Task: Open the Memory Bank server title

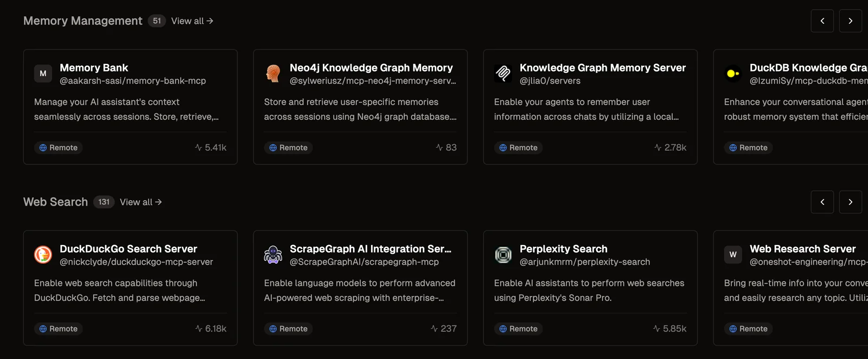Action: [x=94, y=68]
